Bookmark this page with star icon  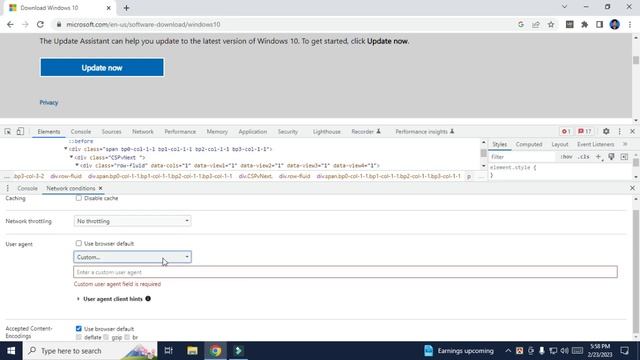tap(551, 24)
